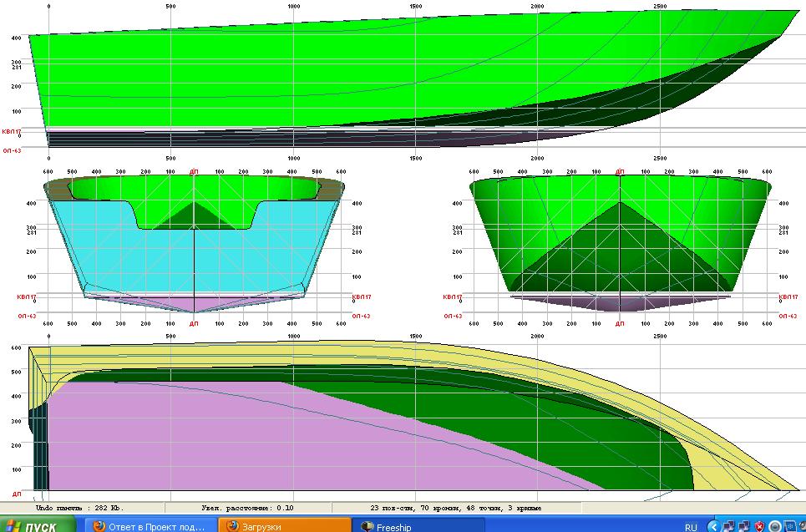The width and height of the screenshot is (806, 532).
Task: Click the dark green triangle in bow view
Action: 619,251
